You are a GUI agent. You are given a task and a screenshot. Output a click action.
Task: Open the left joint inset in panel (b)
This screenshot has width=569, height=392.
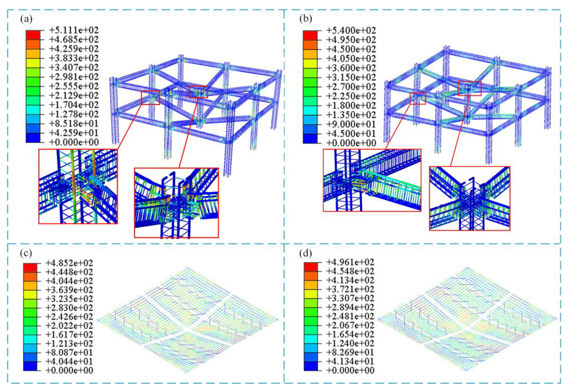[372, 180]
